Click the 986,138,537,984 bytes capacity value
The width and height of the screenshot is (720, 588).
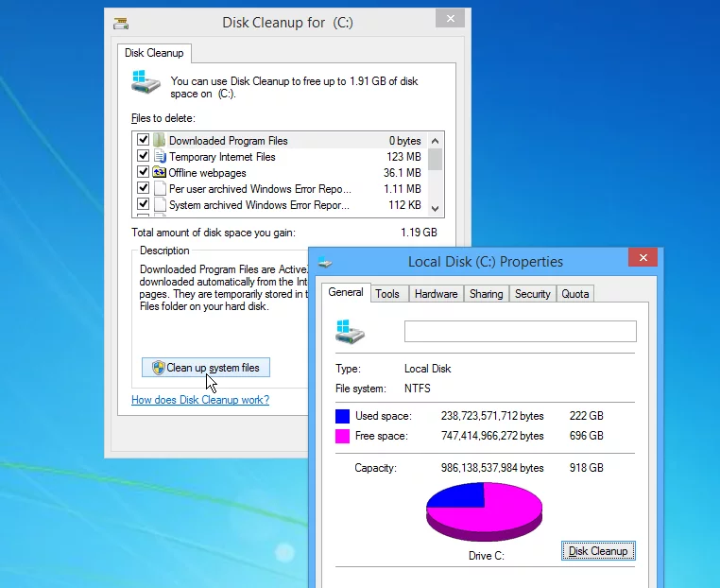pos(492,468)
